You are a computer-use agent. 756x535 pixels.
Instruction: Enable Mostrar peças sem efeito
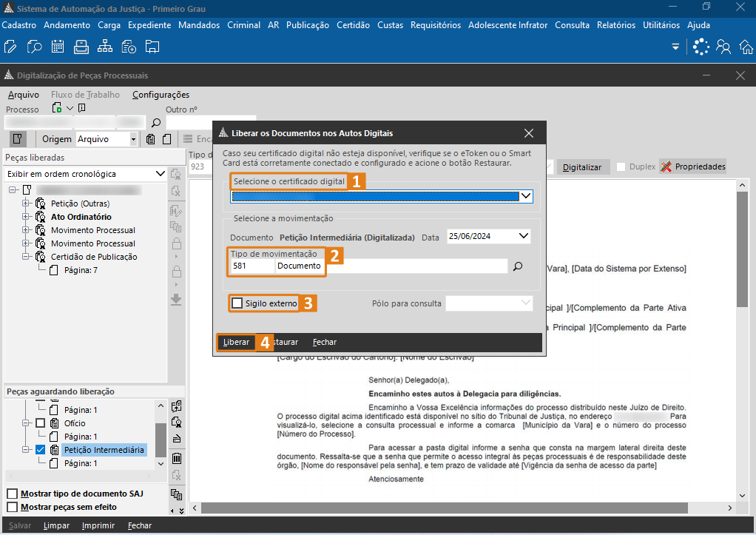point(13,507)
